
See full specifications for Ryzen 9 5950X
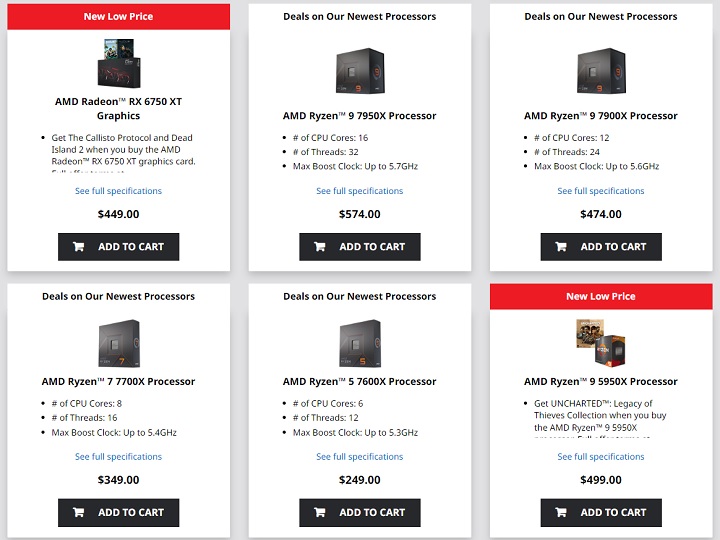click(601, 457)
